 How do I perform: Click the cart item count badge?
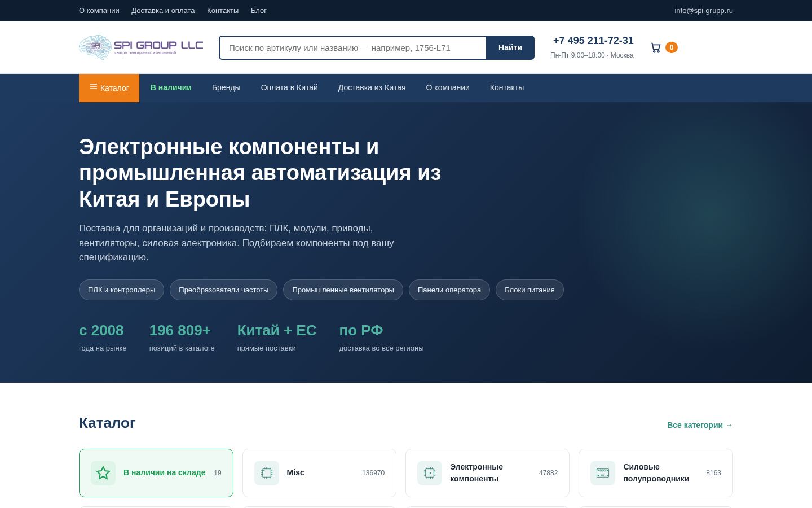[x=671, y=47]
